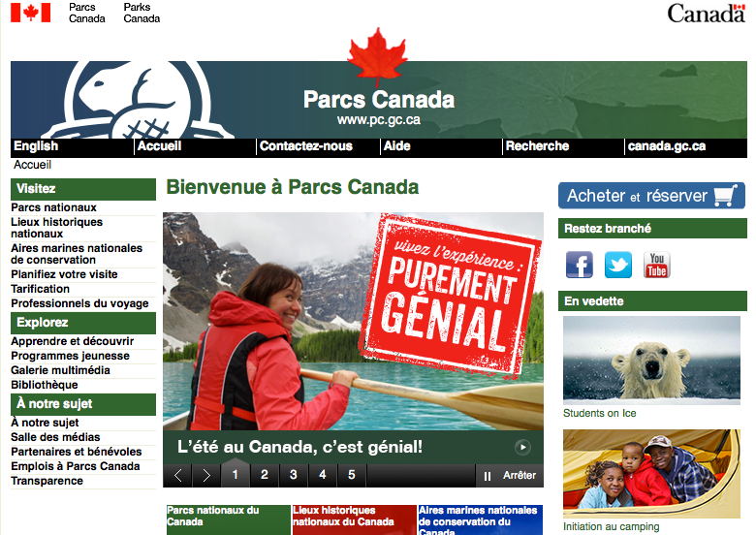This screenshot has width=756, height=535.
Task: Switch language via the English menu item
Action: pos(36,146)
